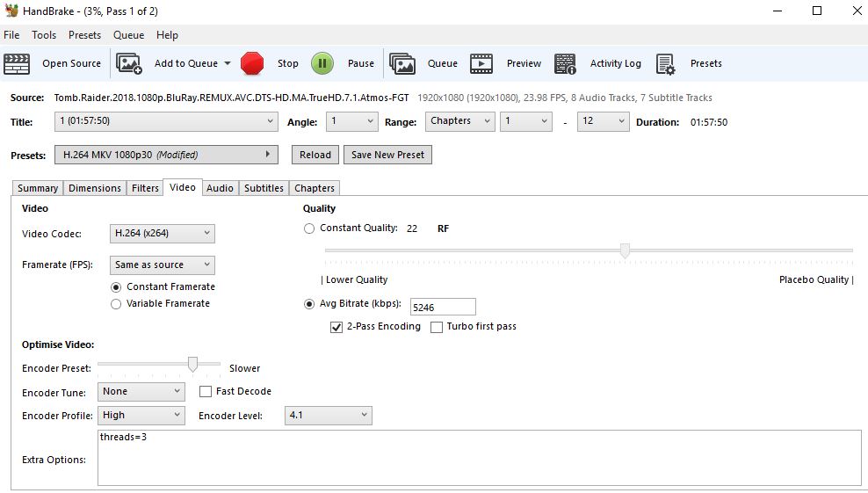Click the Constant Quality slider handle
Viewport: 868px width, 493px height.
(x=625, y=251)
